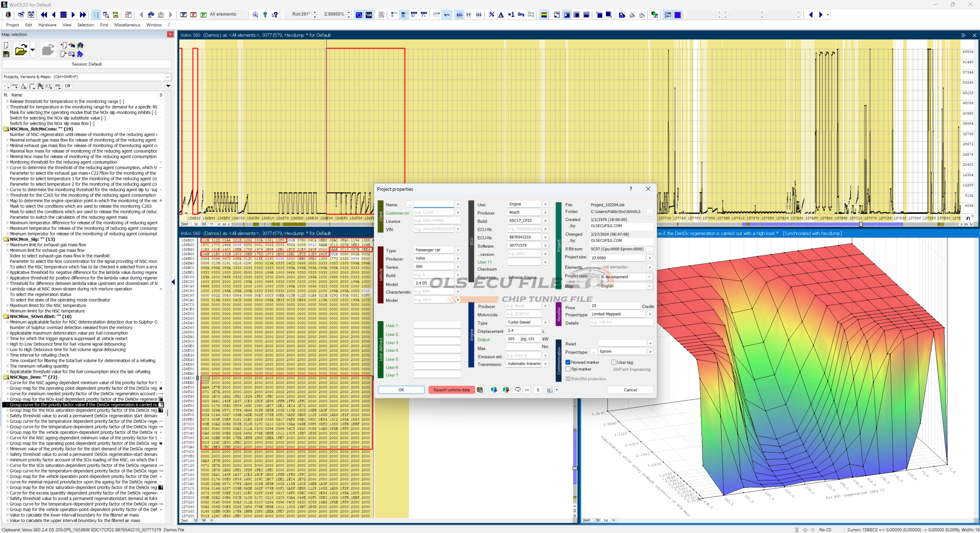
Task: Jump to first map with double-left arrow
Action: (x=44, y=15)
